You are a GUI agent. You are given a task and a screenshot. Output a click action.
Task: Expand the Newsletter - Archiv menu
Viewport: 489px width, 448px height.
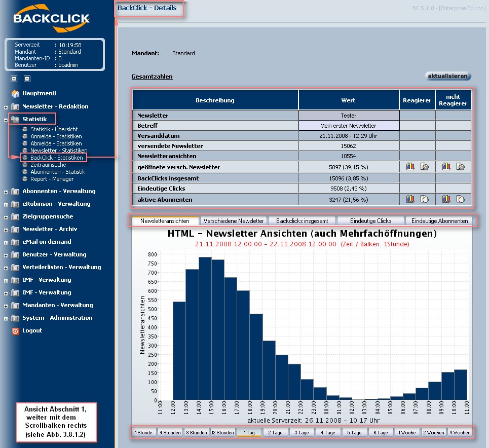pyautogui.click(x=6, y=230)
